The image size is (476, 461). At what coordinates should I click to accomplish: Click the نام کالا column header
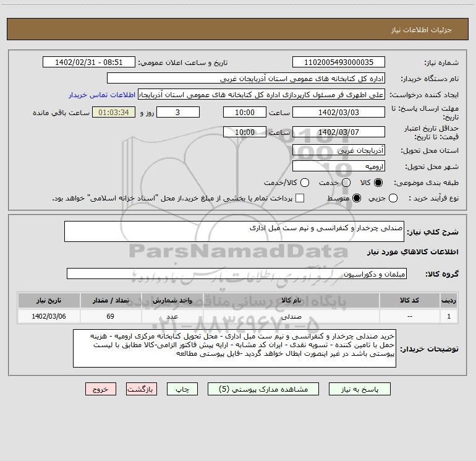click(291, 301)
